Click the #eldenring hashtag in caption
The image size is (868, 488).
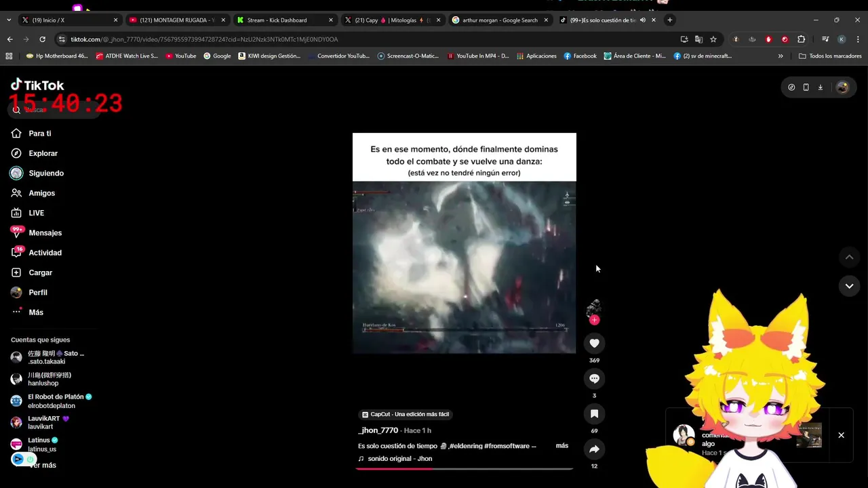point(466,446)
